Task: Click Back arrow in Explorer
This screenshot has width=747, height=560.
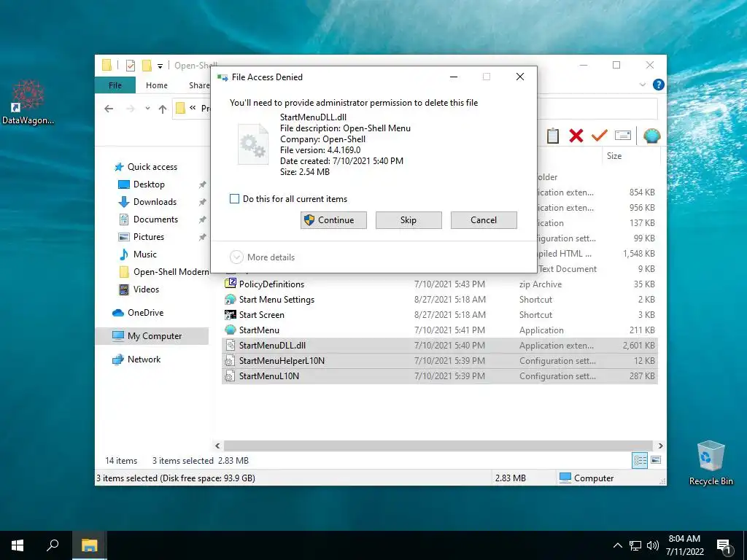Action: point(109,109)
